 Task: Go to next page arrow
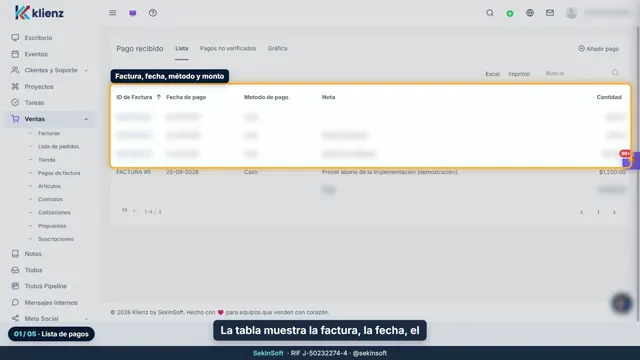pyautogui.click(x=614, y=212)
